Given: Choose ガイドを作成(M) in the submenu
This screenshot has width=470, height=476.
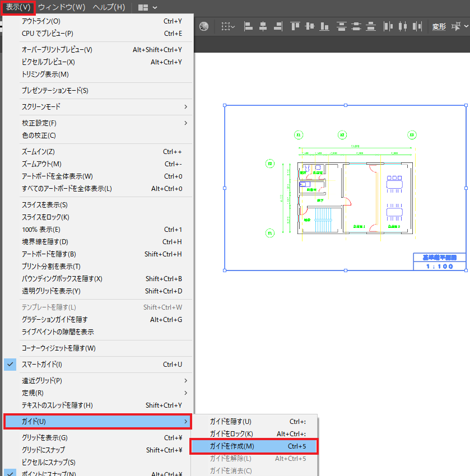Looking at the screenshot, I should pos(254,446).
